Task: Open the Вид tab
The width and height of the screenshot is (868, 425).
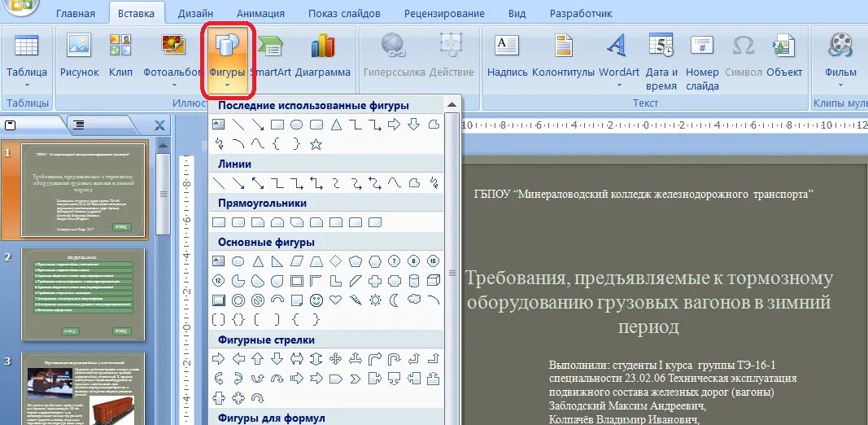Action: point(517,13)
